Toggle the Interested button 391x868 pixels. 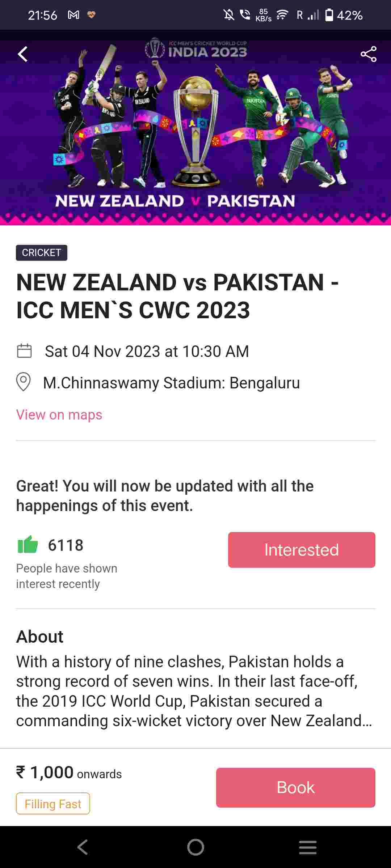pyautogui.click(x=301, y=550)
